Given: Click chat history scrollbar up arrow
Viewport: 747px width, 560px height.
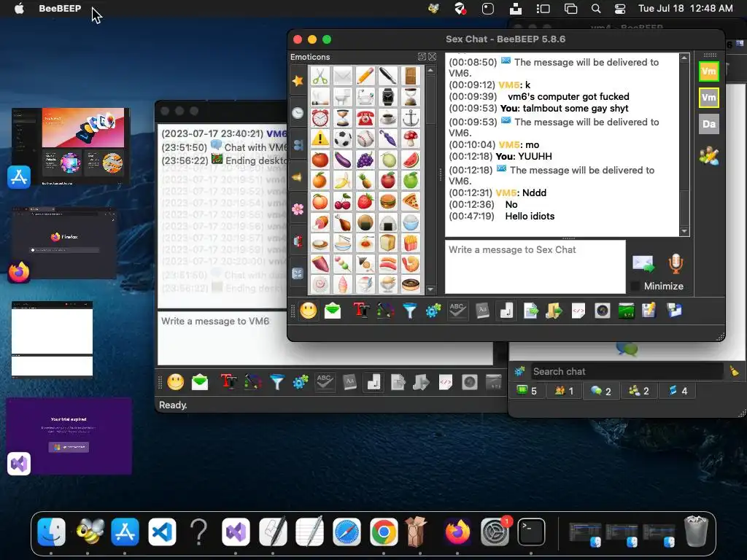Looking at the screenshot, I should (684, 58).
